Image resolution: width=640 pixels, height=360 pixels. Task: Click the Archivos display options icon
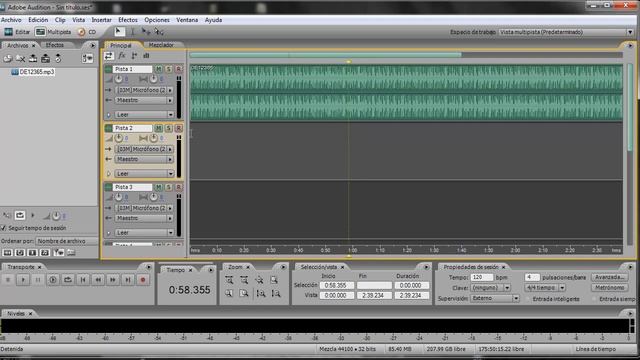(87, 59)
